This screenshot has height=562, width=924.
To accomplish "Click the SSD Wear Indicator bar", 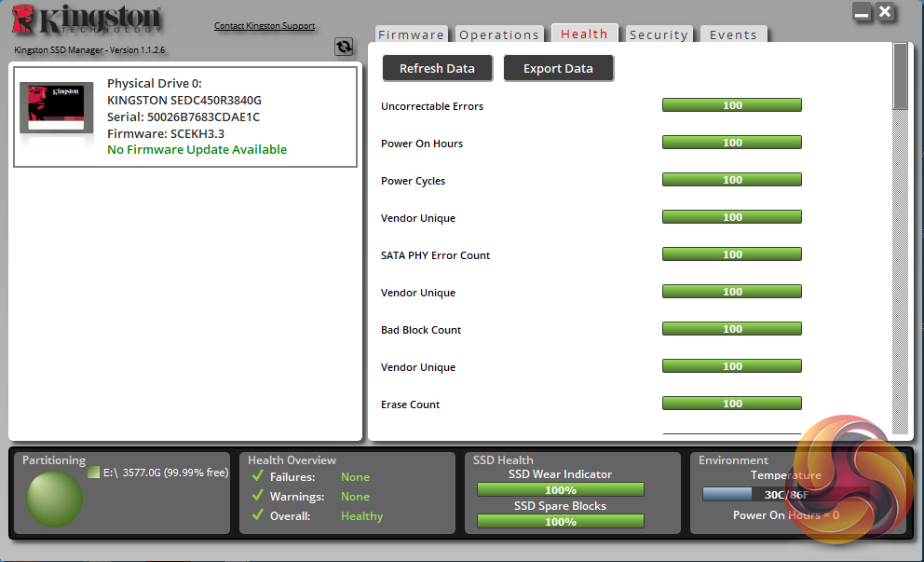I will tap(561, 490).
